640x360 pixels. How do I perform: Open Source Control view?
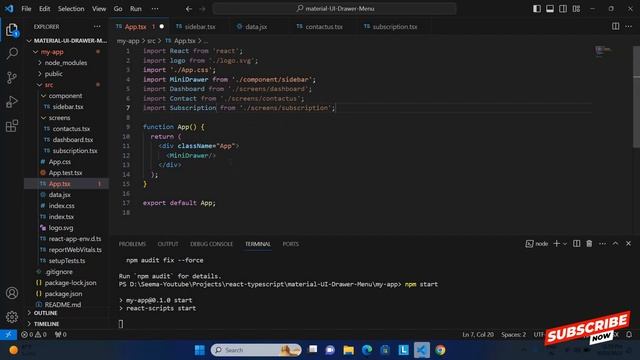[12, 78]
